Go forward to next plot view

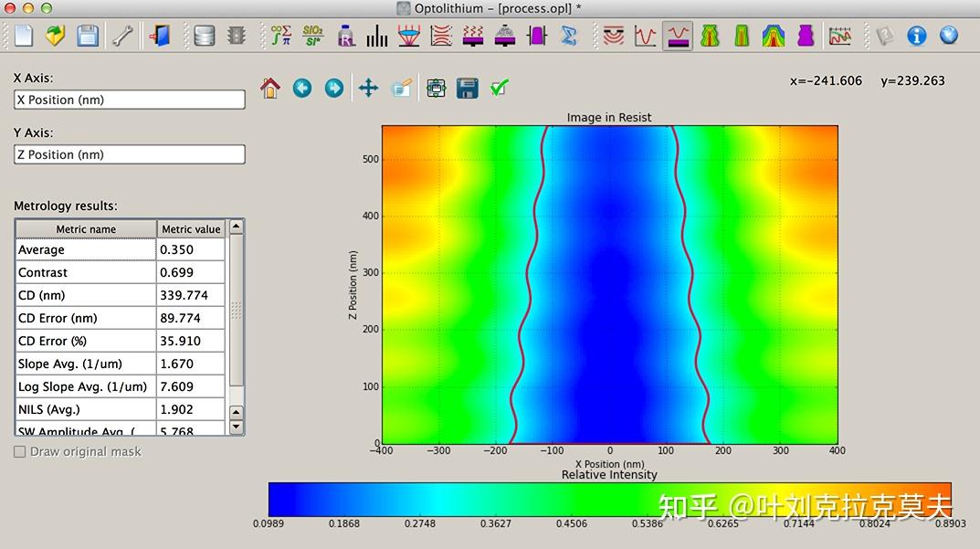pos(334,89)
